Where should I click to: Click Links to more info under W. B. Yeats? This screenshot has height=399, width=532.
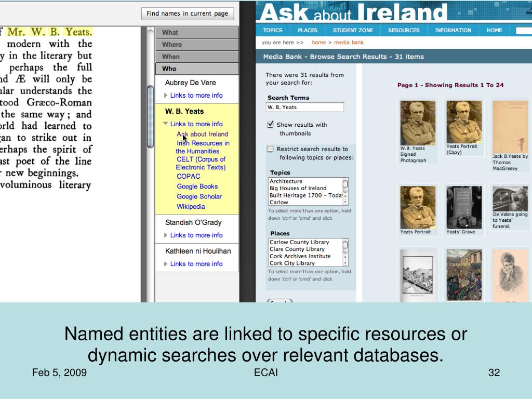click(196, 124)
